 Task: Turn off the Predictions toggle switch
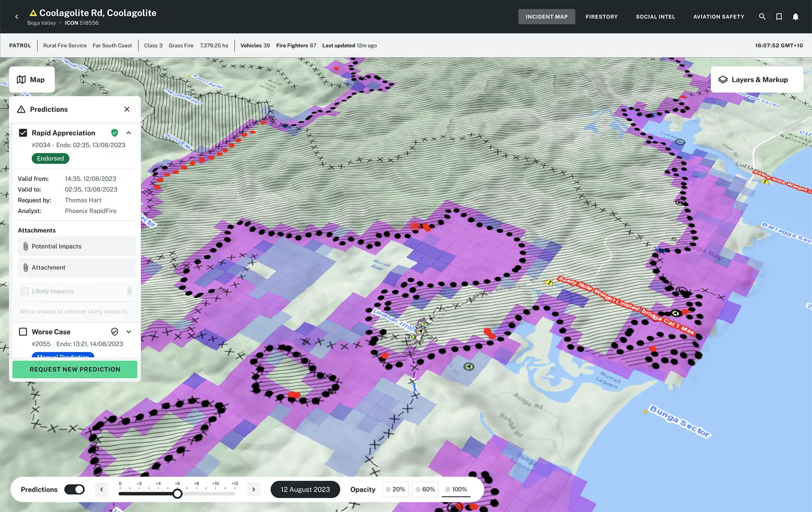point(74,490)
